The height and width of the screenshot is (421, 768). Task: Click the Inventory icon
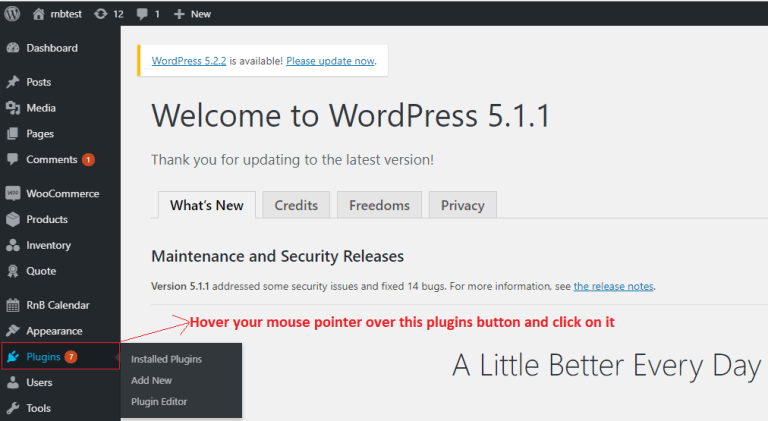[x=13, y=245]
